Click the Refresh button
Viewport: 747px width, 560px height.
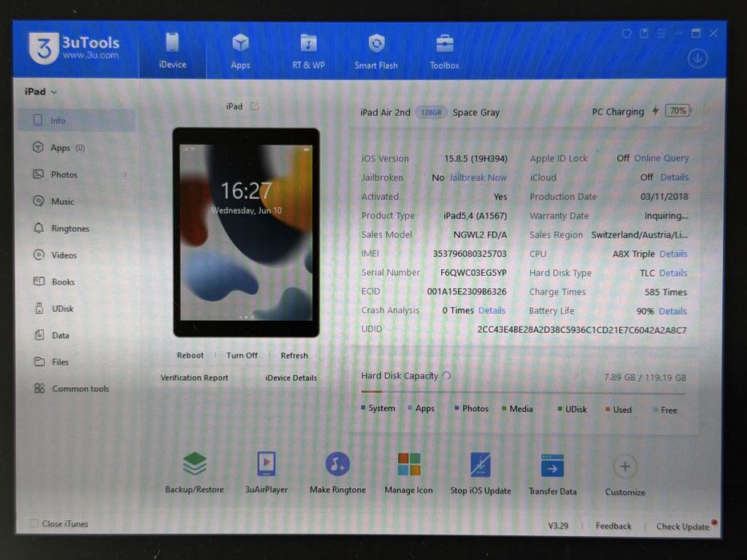point(294,355)
